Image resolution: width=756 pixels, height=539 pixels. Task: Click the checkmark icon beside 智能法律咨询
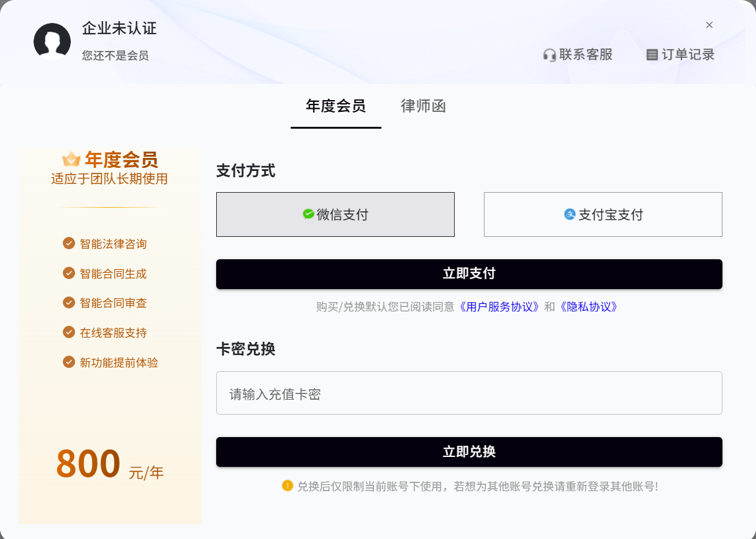pyautogui.click(x=69, y=243)
